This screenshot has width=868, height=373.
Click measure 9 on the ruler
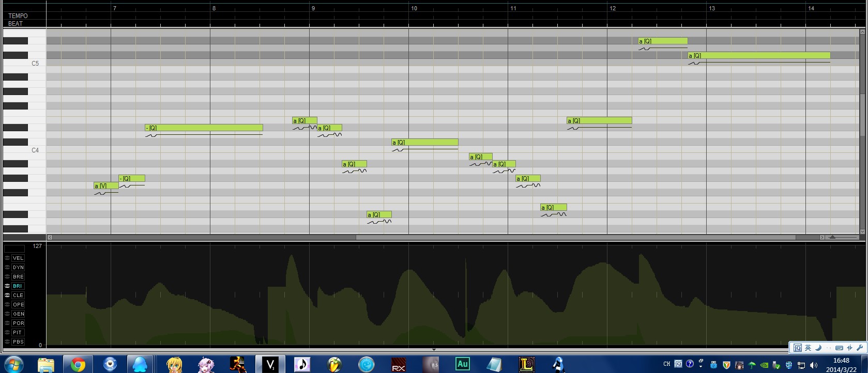[x=313, y=8]
